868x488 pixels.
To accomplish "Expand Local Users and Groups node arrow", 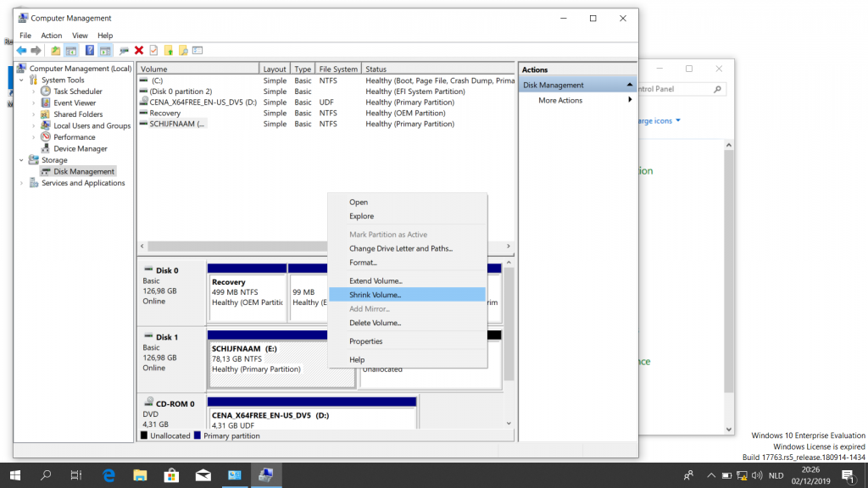I will 34,126.
